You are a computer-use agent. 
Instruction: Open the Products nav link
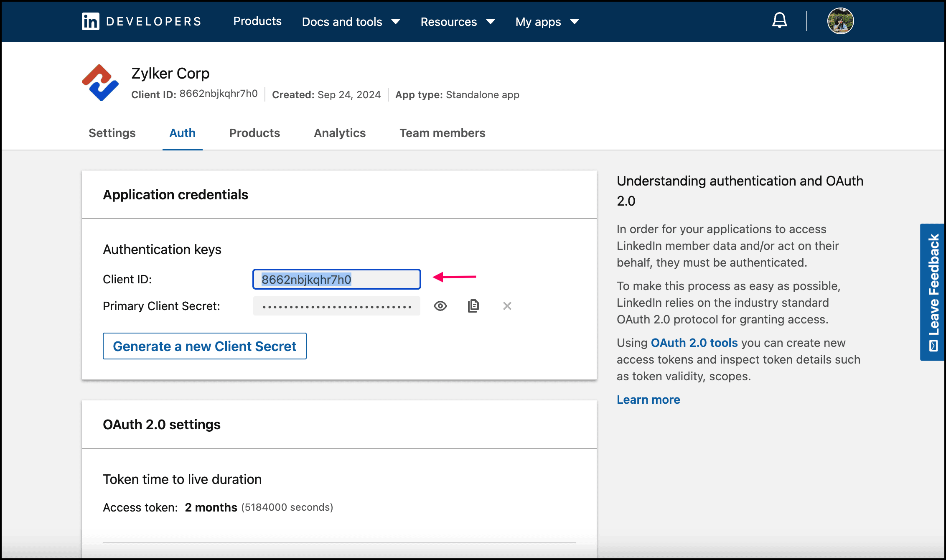coord(257,21)
